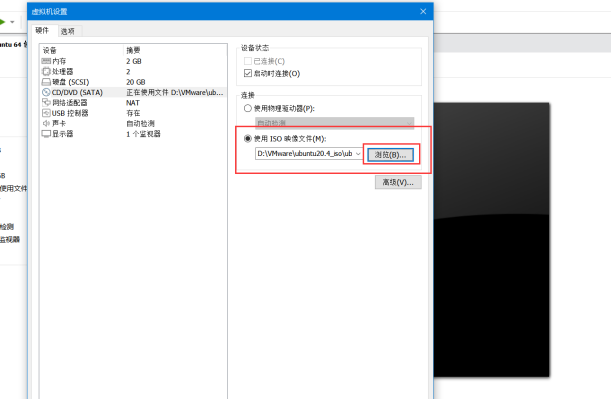612x400 pixels.
Task: Open the physical drive 自动检测 dropdown
Action: (334, 123)
